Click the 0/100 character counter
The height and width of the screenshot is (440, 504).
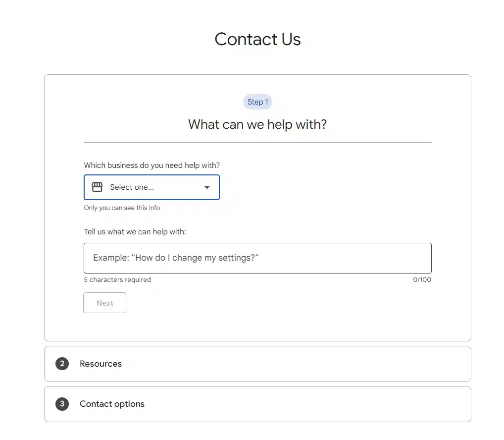point(422,280)
